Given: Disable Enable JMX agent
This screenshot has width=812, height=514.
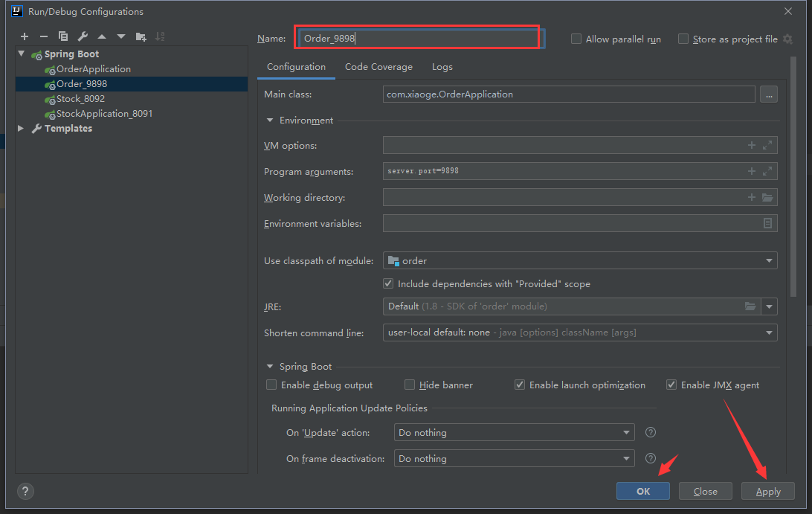Looking at the screenshot, I should 671,385.
